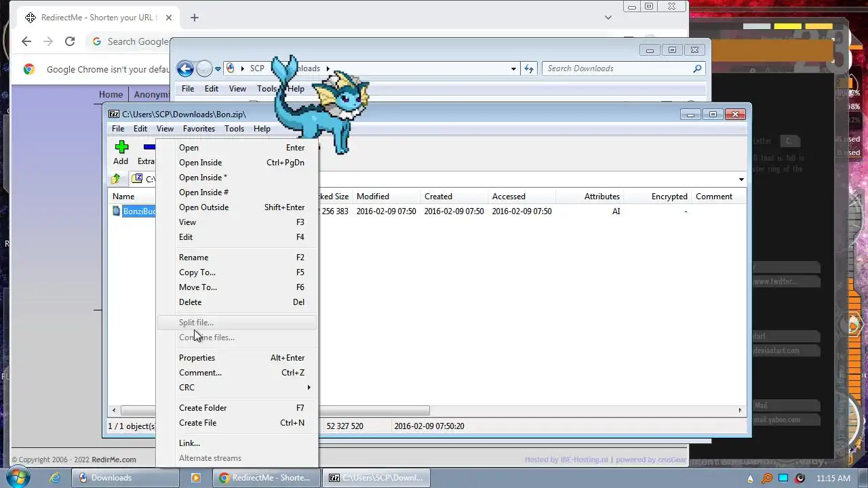Choose Delete in the context menu
The image size is (868, 488).
tap(237, 302)
